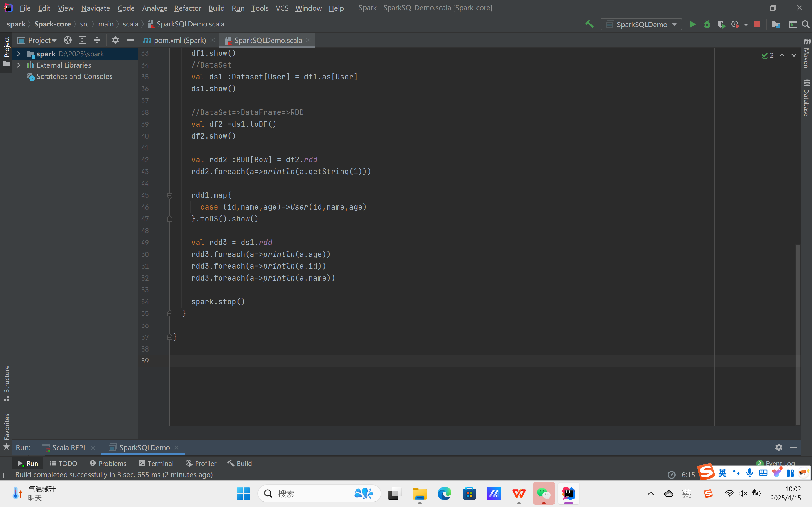
Task: Click the Build Project hammer icon
Action: (x=590, y=24)
